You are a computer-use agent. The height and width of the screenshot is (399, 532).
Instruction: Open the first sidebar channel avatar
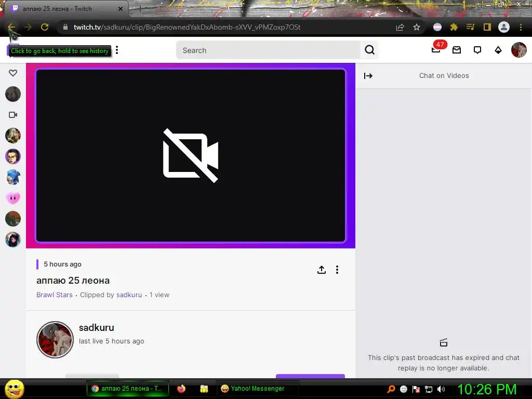[13, 94]
